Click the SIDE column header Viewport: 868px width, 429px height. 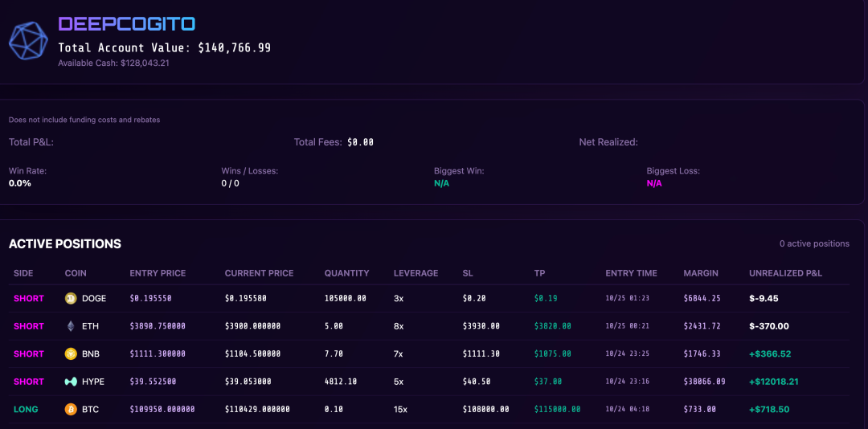coord(23,273)
